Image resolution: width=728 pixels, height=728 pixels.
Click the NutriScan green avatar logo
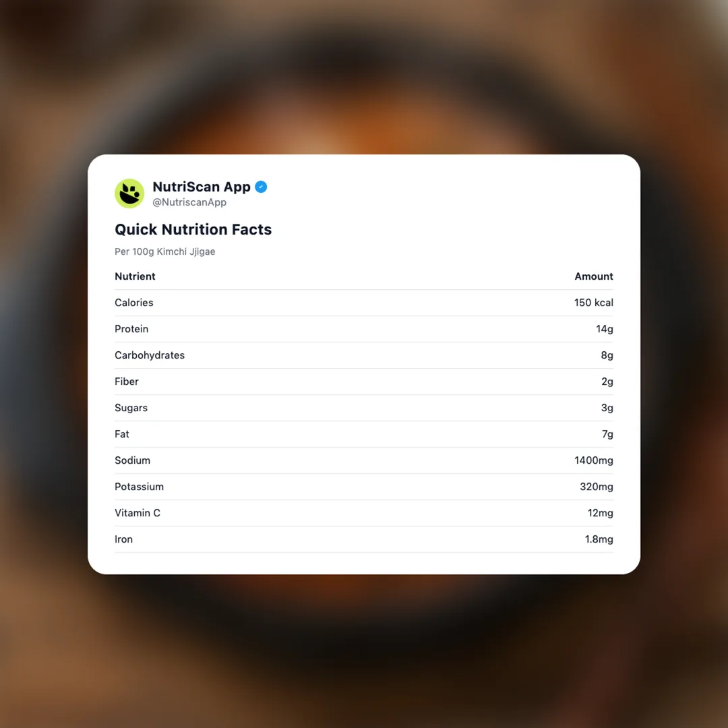pyautogui.click(x=129, y=193)
